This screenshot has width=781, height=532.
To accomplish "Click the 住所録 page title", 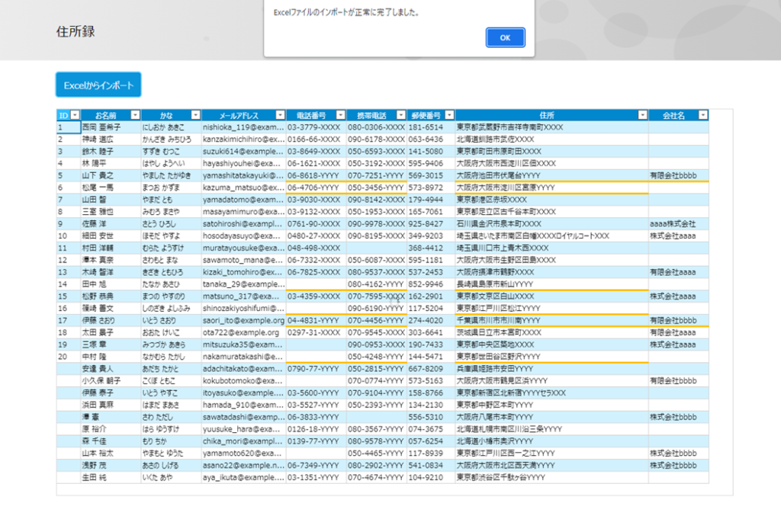I will click(76, 32).
